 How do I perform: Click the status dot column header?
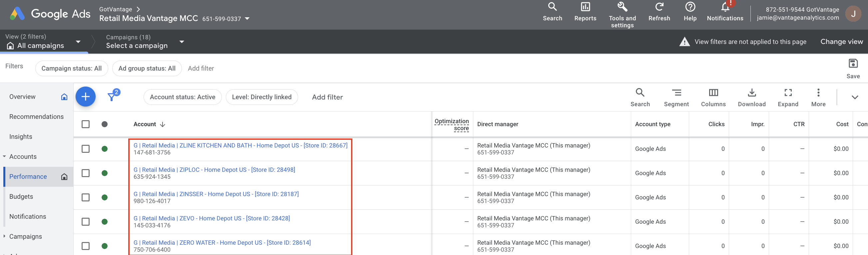(x=105, y=124)
